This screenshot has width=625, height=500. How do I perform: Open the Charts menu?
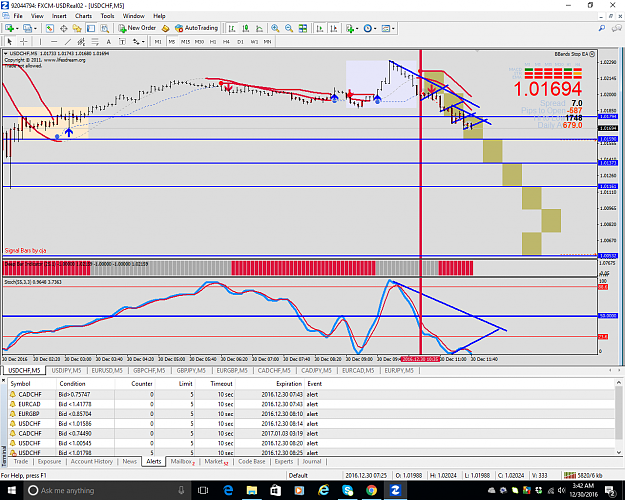(x=83, y=16)
